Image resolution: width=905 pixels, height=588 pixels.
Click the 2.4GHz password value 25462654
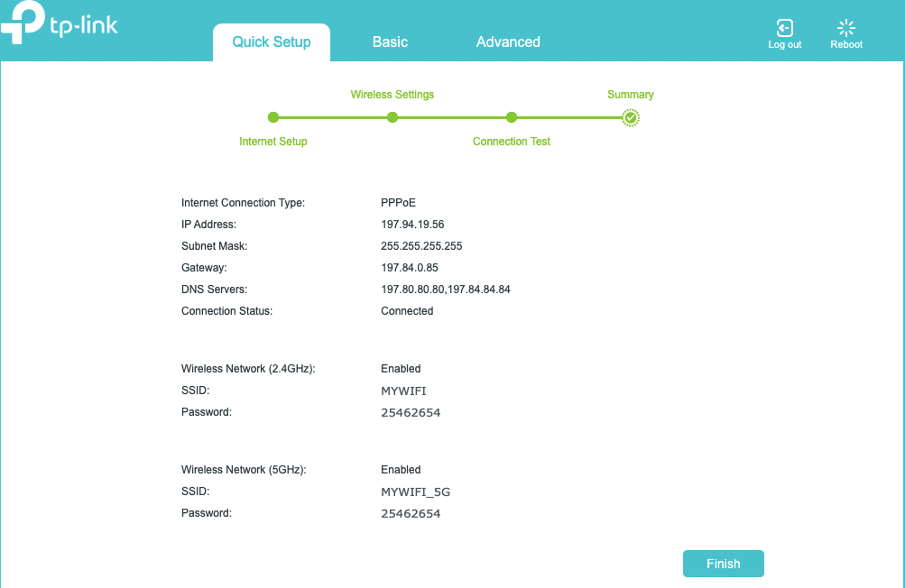[x=410, y=412]
